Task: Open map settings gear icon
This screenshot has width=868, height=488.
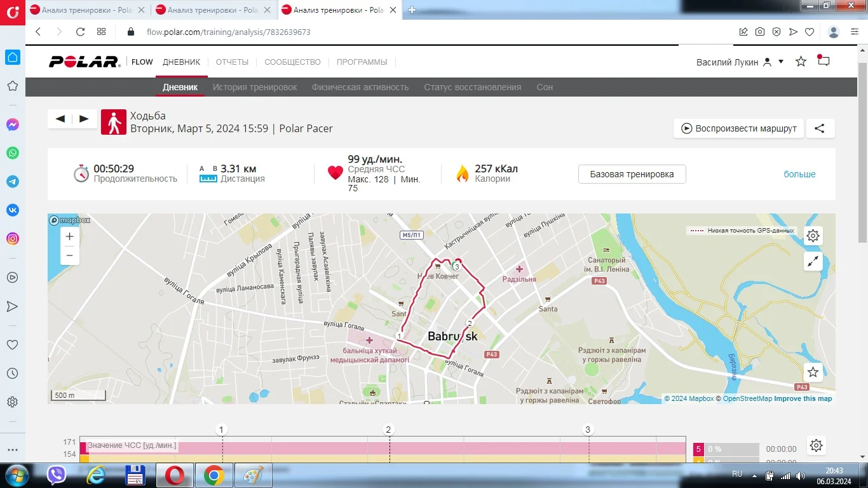Action: point(813,236)
